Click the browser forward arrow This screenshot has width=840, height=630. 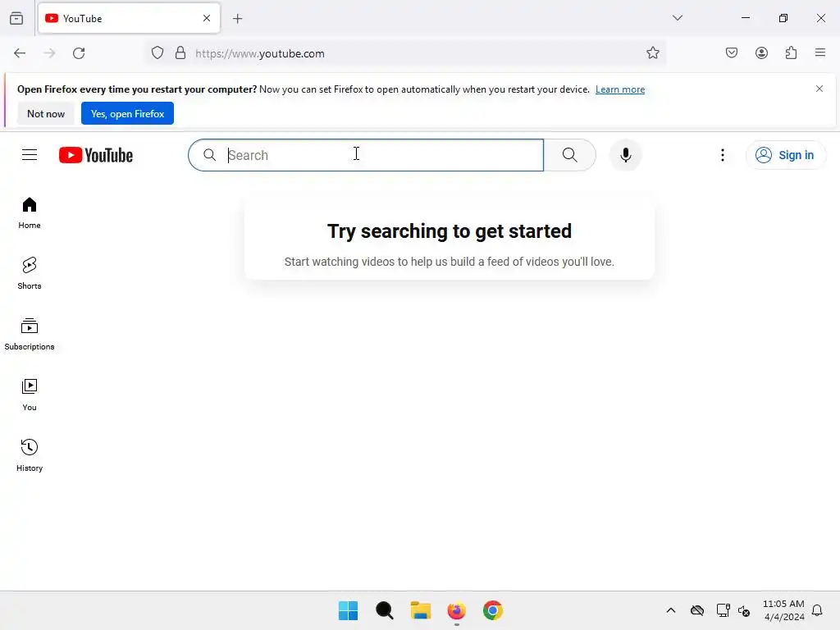click(49, 53)
